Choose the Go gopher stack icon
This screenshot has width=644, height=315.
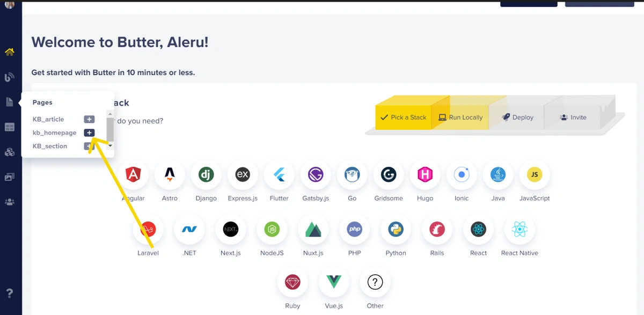click(352, 174)
